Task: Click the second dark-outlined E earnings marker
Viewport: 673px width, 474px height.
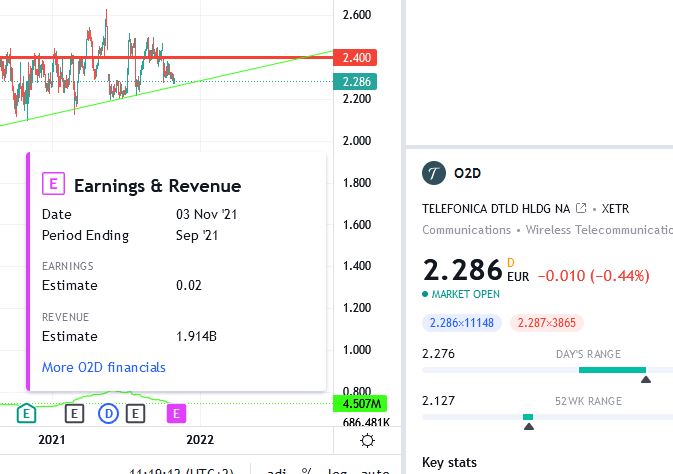Action: (135, 414)
